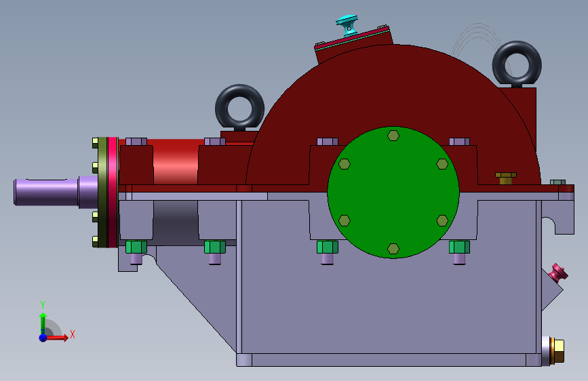Screen dimensions: 588x381
Task: Select the gray base plate at the bottom
Action: pyautogui.click(x=389, y=360)
